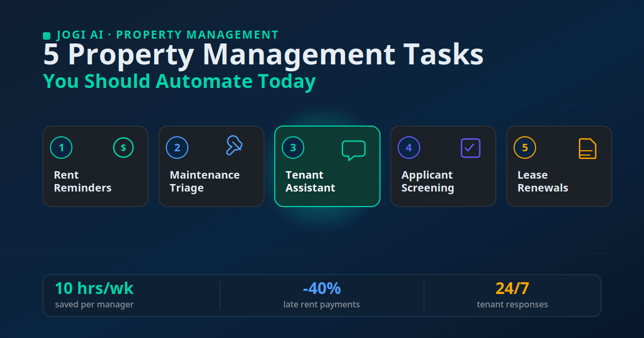Click the number 3 circle badge

[x=293, y=148]
